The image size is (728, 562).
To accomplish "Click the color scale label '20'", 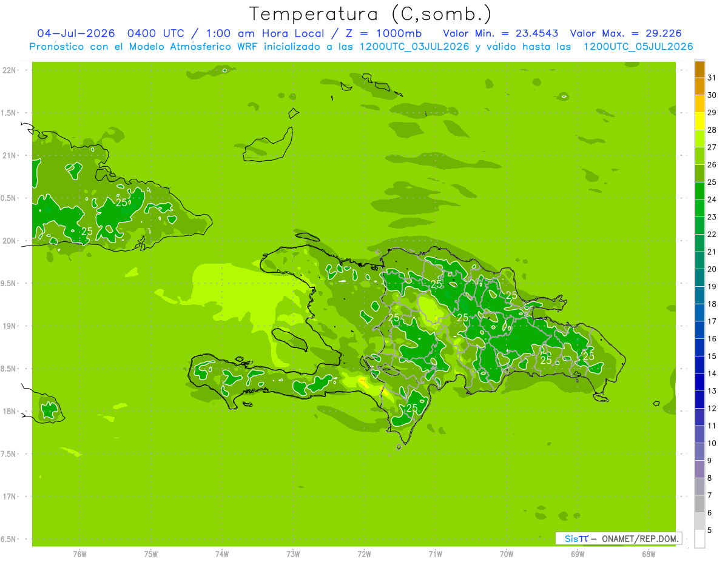I will [x=712, y=269].
